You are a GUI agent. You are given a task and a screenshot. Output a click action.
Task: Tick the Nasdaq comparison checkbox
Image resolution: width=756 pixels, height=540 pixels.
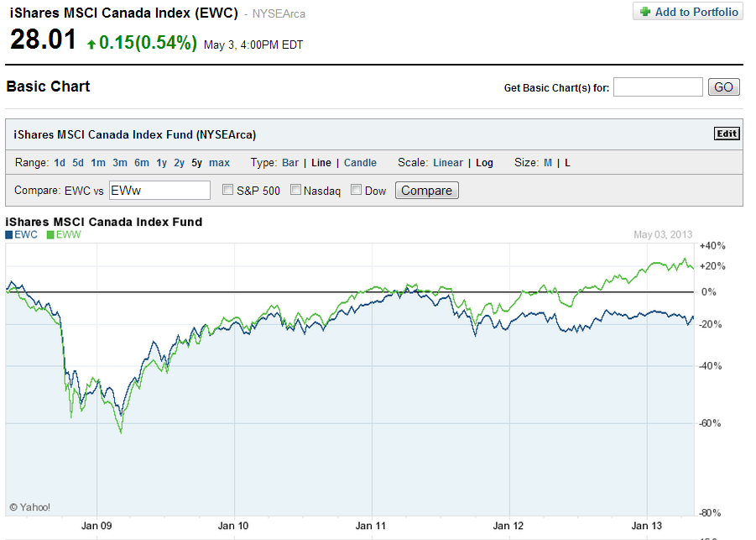point(295,190)
